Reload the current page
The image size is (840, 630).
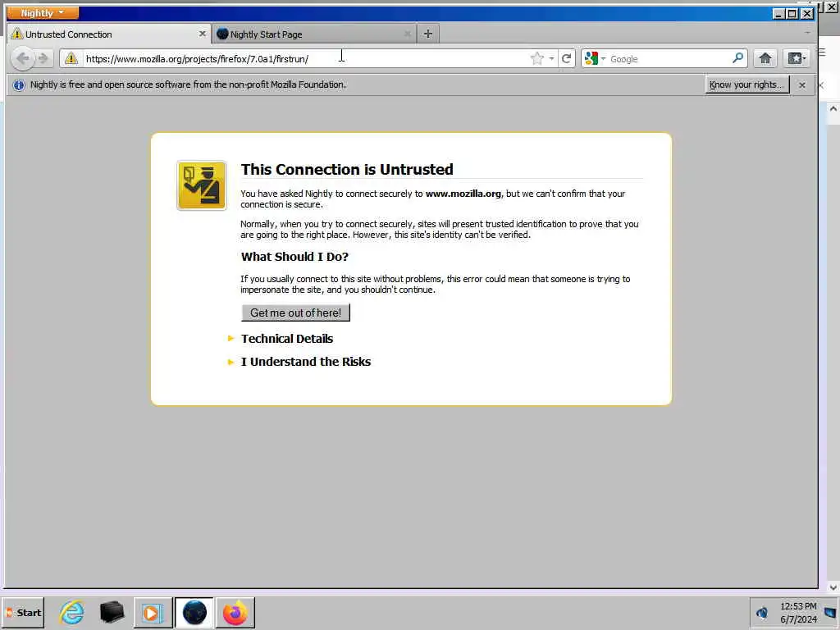(x=566, y=58)
